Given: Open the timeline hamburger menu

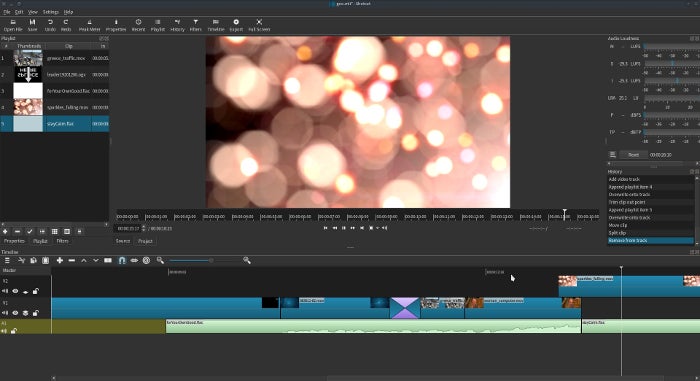Looking at the screenshot, I should pyautogui.click(x=7, y=260).
